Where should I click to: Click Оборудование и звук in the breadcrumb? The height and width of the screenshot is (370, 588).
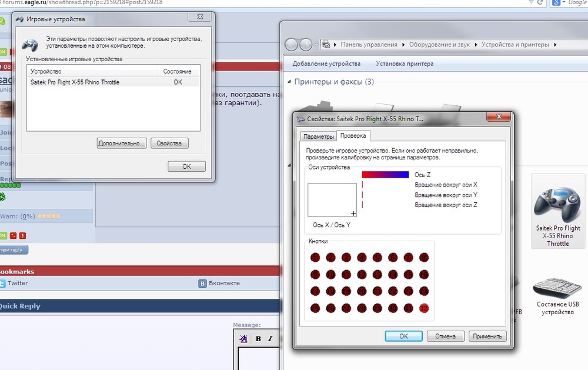click(x=439, y=44)
